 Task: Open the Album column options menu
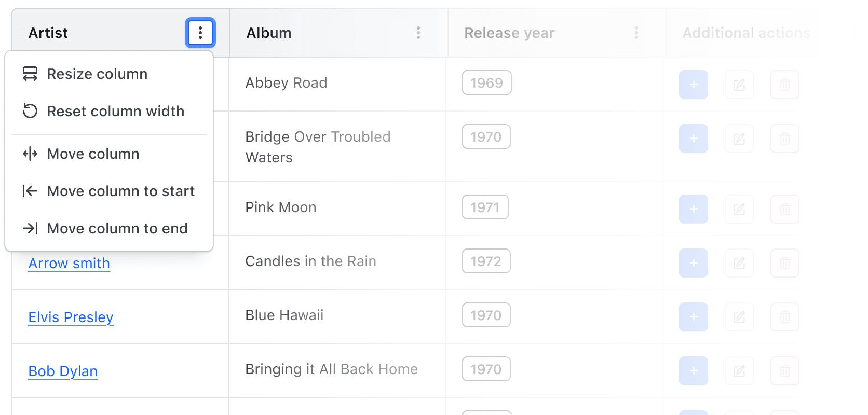(418, 33)
